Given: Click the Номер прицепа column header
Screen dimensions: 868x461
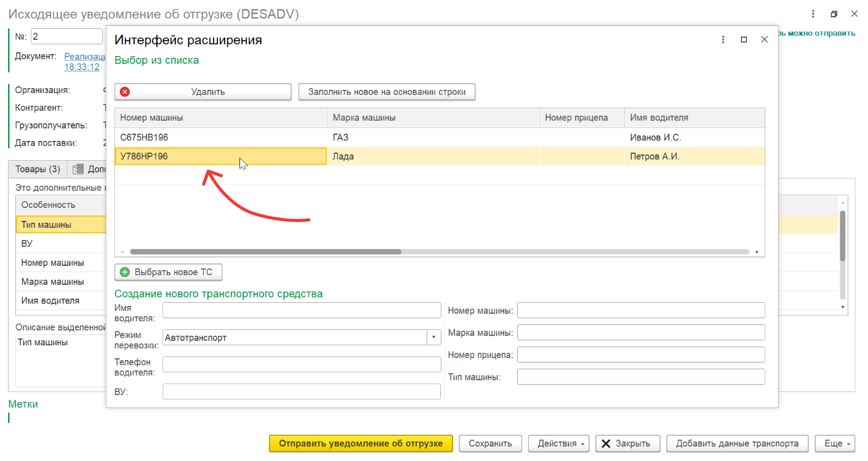Looking at the screenshot, I should tap(582, 118).
